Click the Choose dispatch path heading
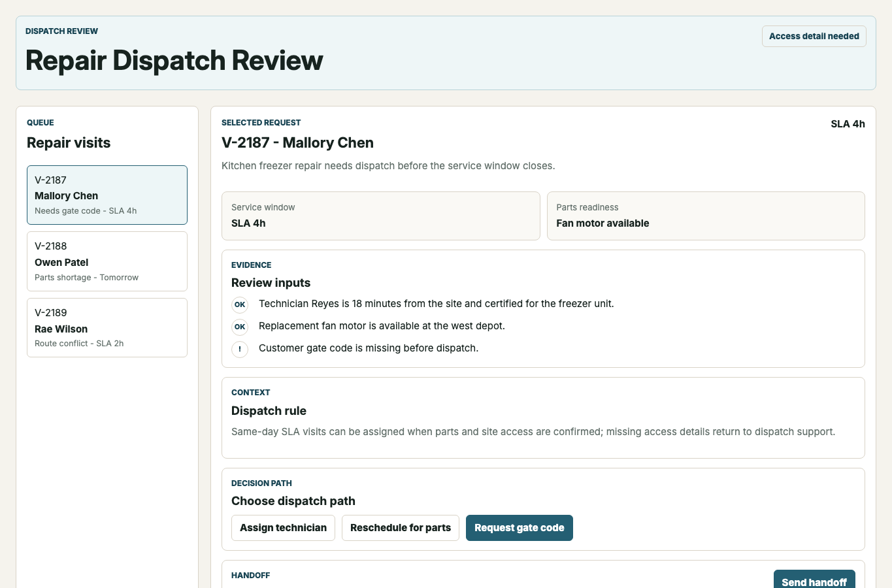The image size is (892, 588). [x=293, y=501]
